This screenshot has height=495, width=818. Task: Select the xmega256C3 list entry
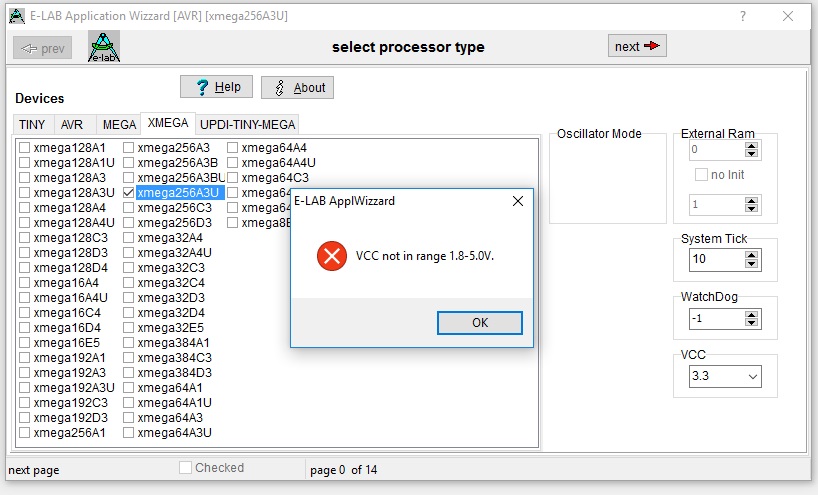click(x=174, y=208)
